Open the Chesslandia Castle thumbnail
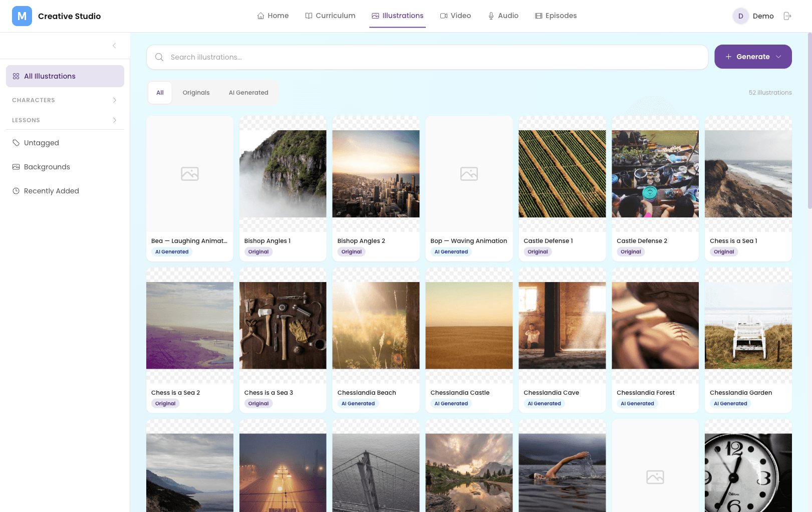 (469, 325)
